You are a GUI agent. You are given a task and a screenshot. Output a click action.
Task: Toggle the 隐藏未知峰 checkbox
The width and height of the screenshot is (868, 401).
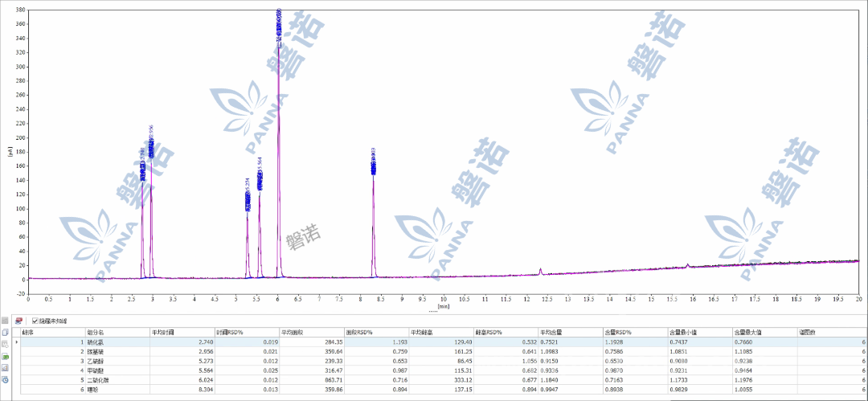pyautogui.click(x=35, y=321)
